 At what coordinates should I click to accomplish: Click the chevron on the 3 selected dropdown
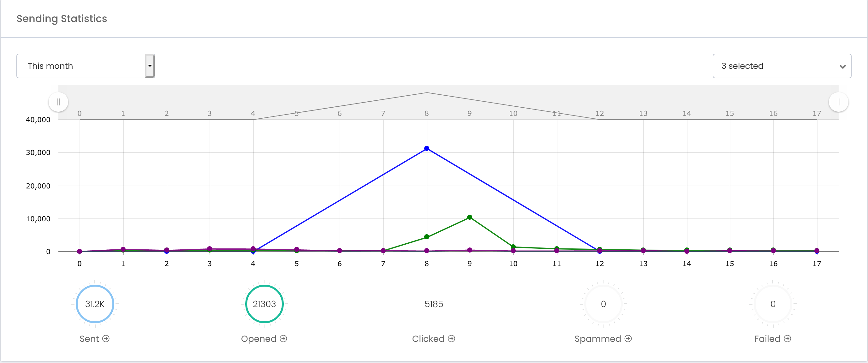click(x=843, y=66)
